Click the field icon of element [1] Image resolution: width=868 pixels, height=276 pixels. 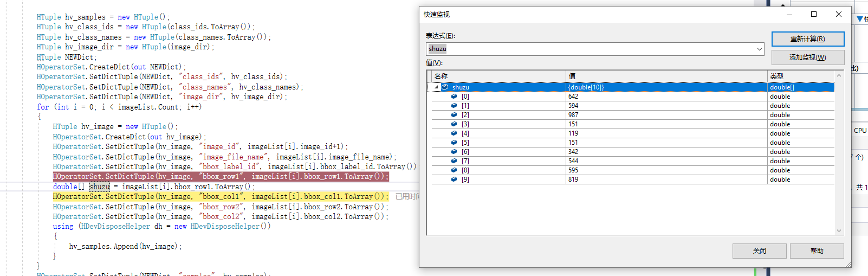point(454,106)
